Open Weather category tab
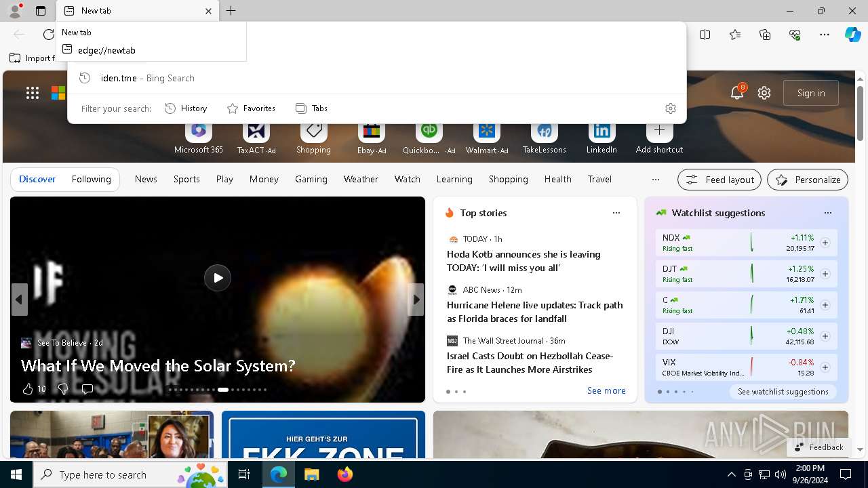This screenshot has height=488, width=868. click(361, 179)
